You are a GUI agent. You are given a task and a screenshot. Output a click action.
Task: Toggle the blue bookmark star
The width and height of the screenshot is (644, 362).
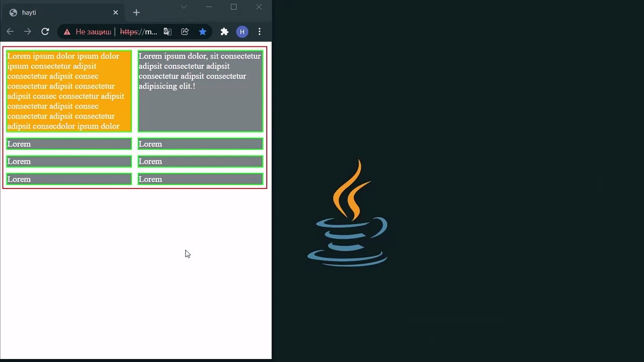pos(202,32)
